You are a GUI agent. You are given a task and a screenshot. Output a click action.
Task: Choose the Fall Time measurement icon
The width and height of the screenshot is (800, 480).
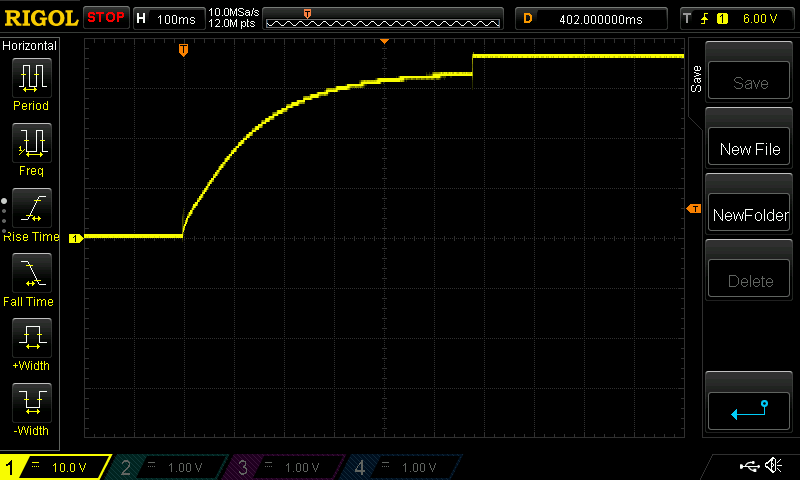click(32, 273)
